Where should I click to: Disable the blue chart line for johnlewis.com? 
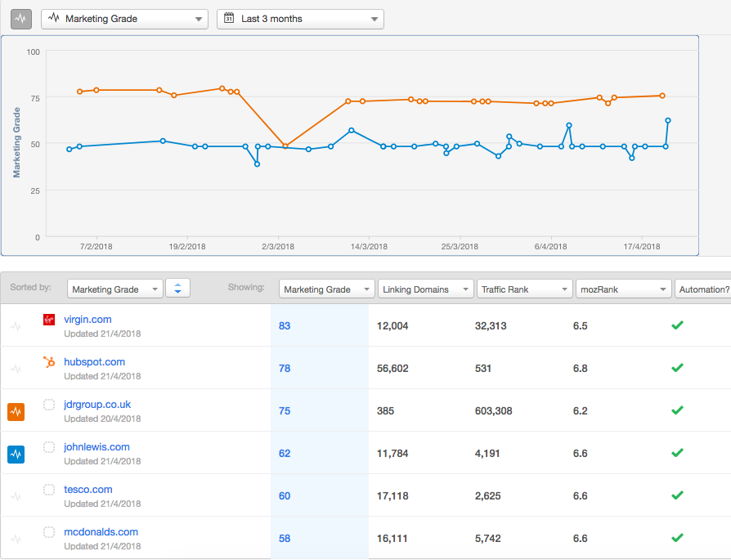click(x=16, y=455)
